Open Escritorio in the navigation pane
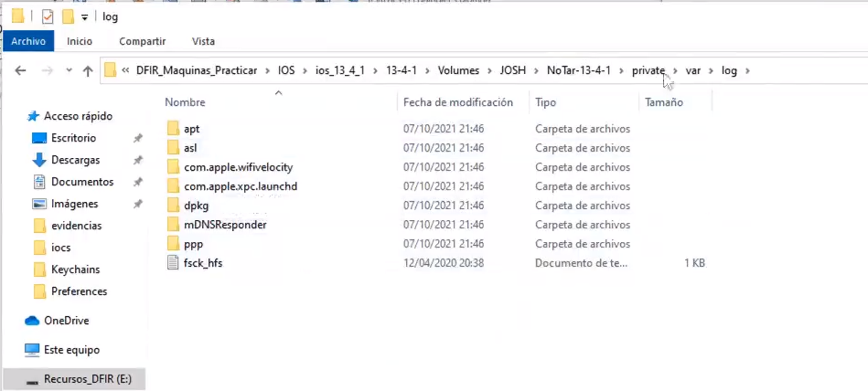Screen dimensions: 868x391 73,138
